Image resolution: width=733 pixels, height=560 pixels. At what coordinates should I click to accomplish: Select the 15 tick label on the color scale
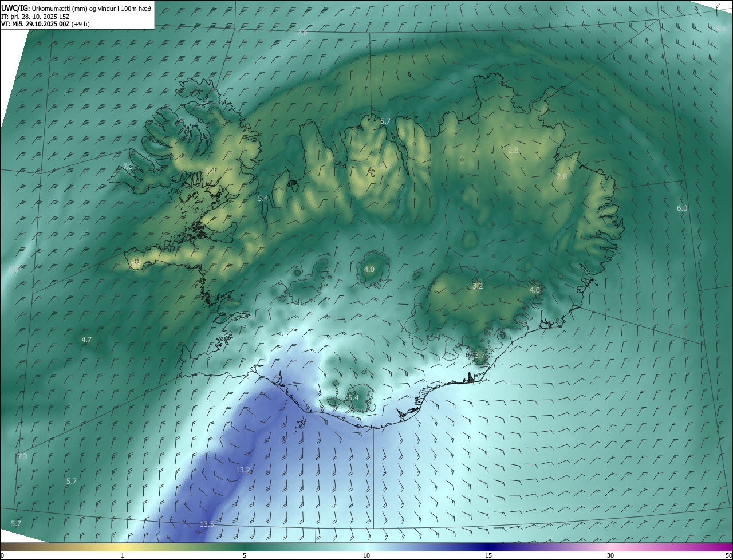pos(488,555)
